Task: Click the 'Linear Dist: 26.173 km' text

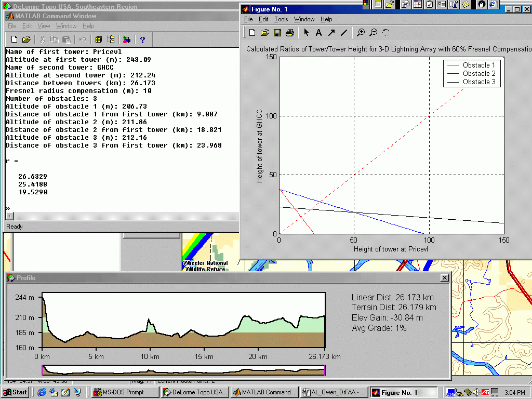Action: click(x=393, y=298)
